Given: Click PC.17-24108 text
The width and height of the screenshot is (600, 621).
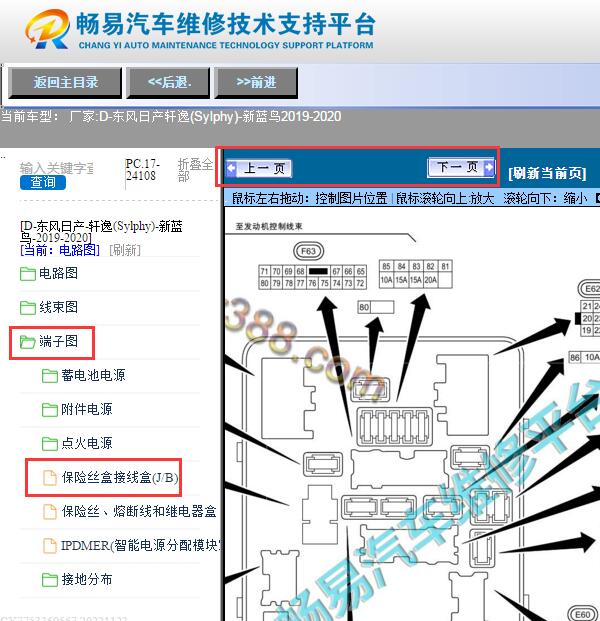Looking at the screenshot, I should point(143,170).
